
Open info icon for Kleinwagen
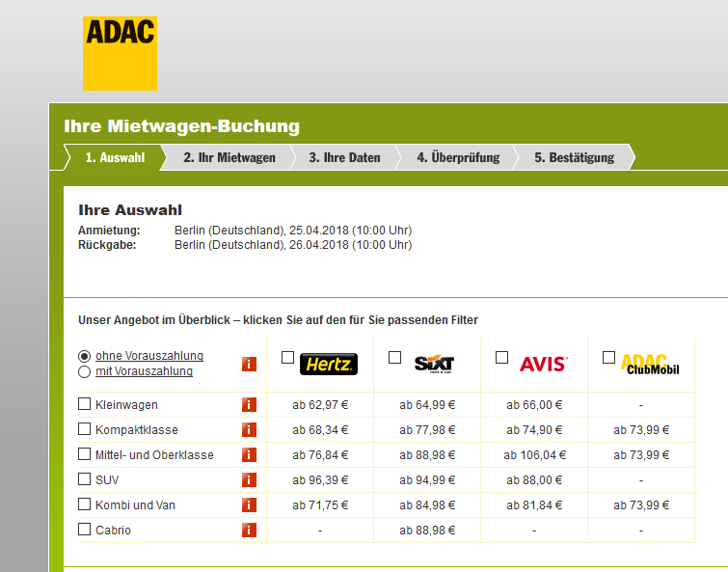tap(250, 405)
